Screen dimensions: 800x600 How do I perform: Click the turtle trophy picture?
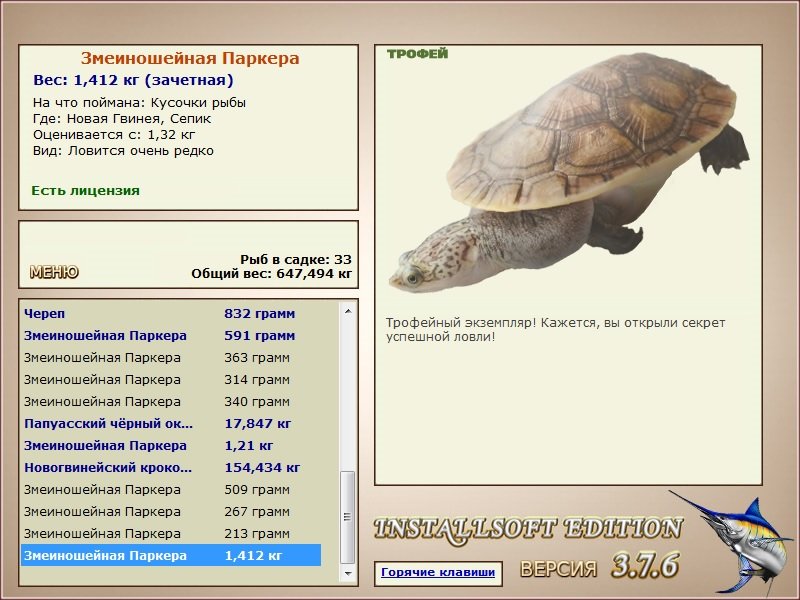(569, 173)
